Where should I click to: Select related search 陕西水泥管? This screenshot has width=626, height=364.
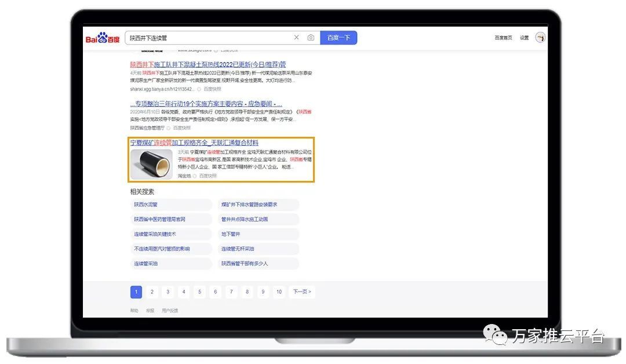pos(146,205)
